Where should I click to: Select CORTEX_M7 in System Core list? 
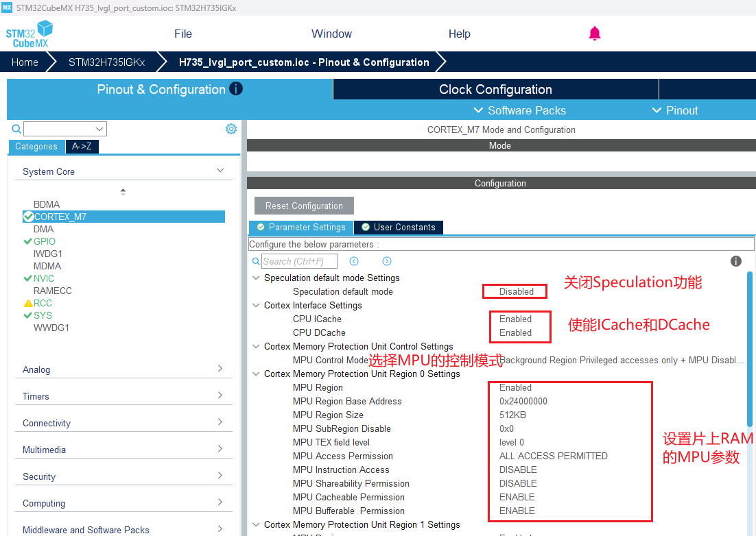pos(124,217)
